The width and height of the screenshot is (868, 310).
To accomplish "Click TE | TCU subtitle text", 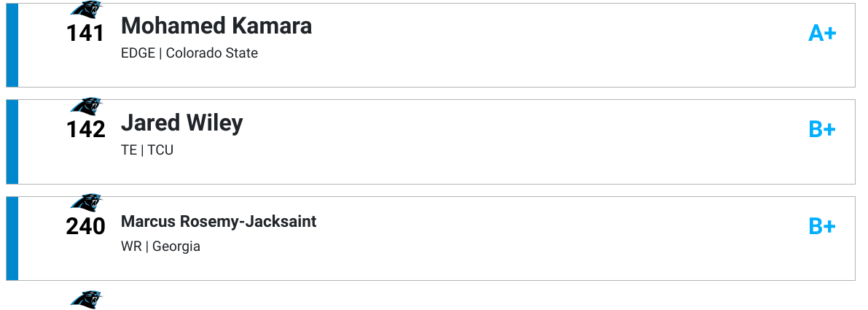I will tap(147, 150).
